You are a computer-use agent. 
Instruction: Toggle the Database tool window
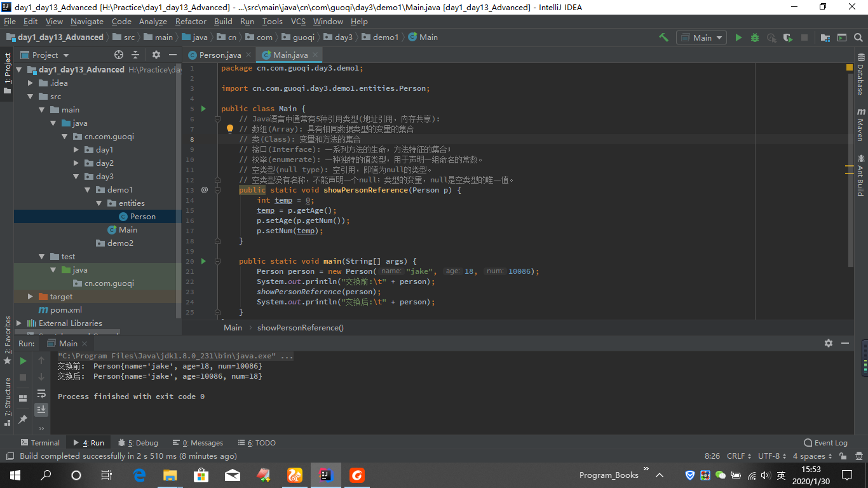[861, 75]
